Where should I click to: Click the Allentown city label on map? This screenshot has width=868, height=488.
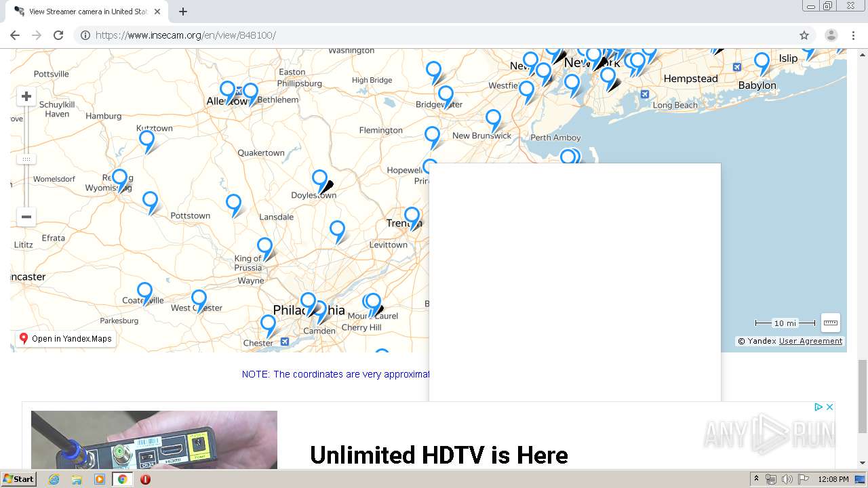pyautogui.click(x=228, y=101)
